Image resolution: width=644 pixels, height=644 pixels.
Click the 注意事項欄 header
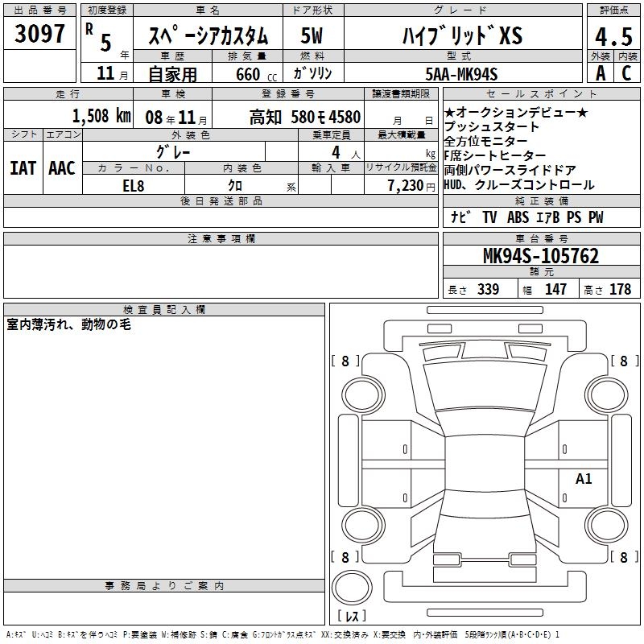(221, 238)
